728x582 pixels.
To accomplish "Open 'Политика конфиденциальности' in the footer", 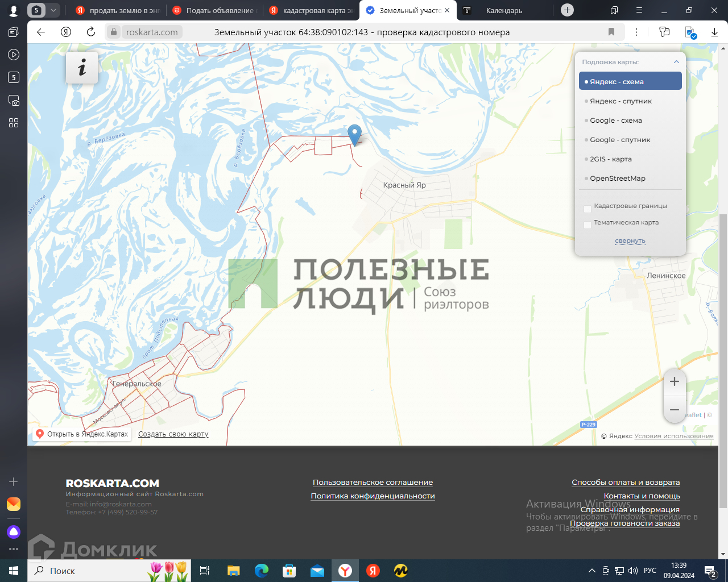I will [x=373, y=496].
